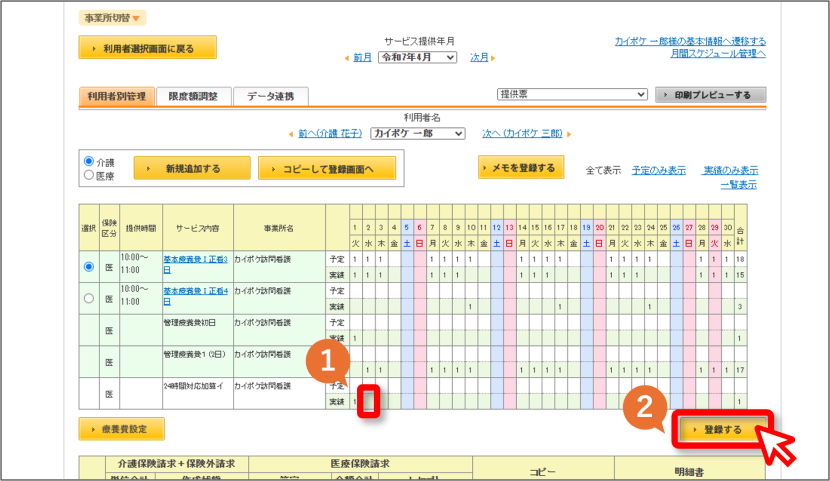Click the 次月 next month arrow icon
This screenshot has width=830, height=481.
pyautogui.click(x=493, y=58)
